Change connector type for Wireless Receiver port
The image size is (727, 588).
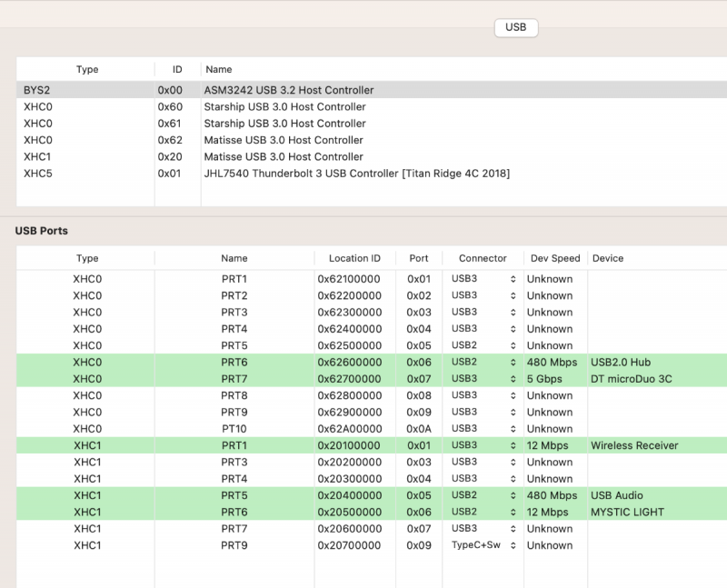click(483, 445)
